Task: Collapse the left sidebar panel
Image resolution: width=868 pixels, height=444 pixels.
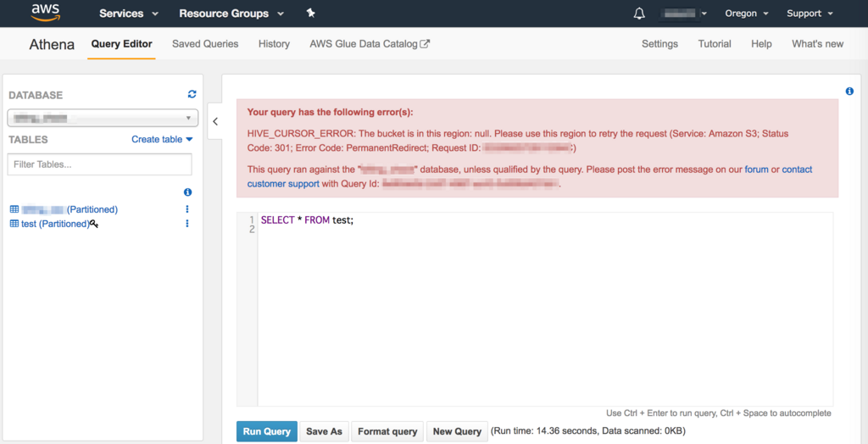Action: point(215,121)
